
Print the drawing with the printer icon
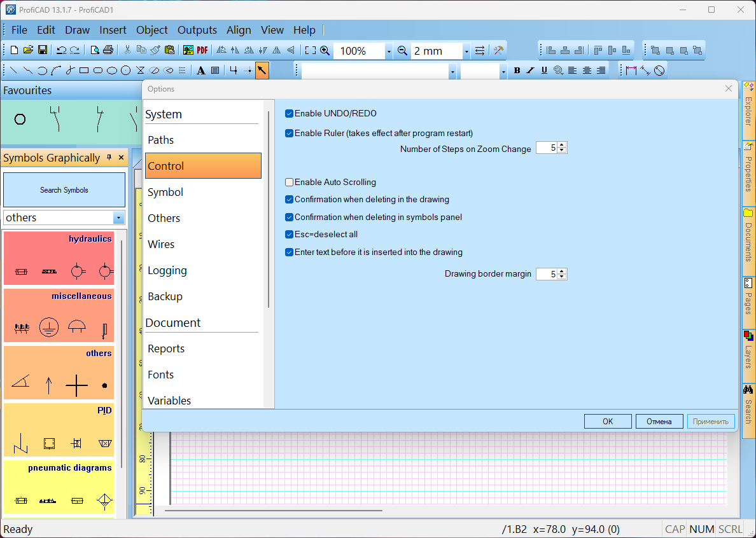click(x=108, y=50)
